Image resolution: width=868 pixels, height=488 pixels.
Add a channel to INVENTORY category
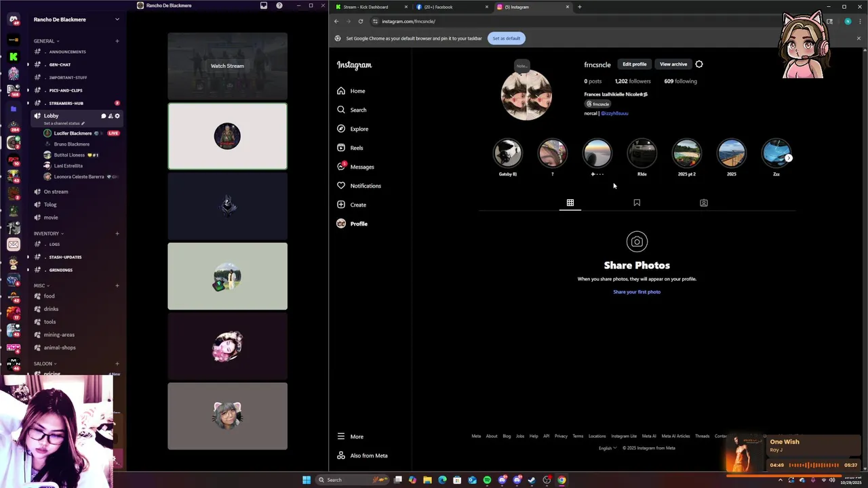click(117, 233)
